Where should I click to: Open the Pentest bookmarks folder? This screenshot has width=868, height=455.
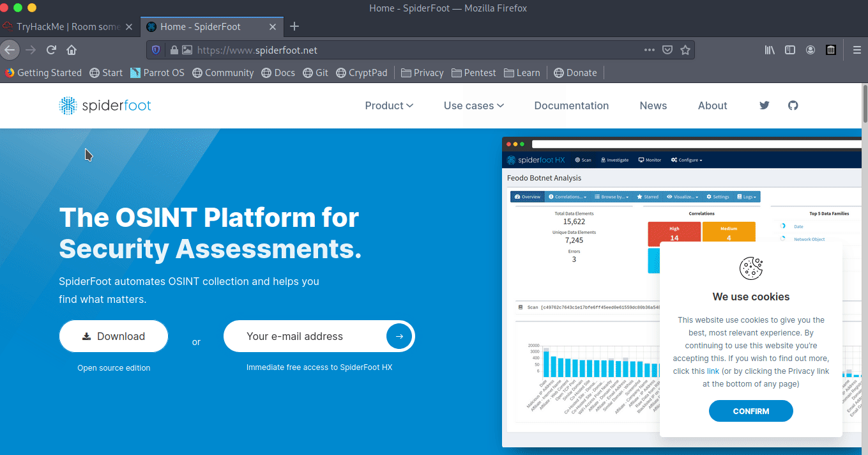(x=473, y=73)
